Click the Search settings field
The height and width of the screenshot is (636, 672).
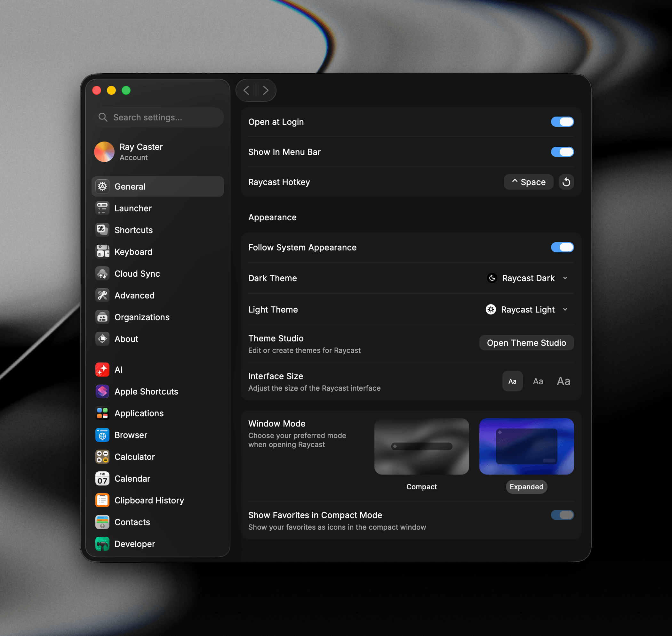157,117
